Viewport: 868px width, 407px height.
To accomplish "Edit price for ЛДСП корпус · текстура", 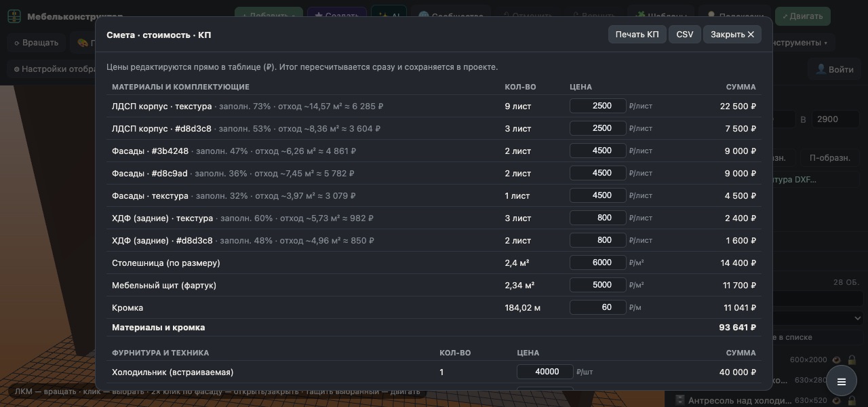I will [597, 106].
